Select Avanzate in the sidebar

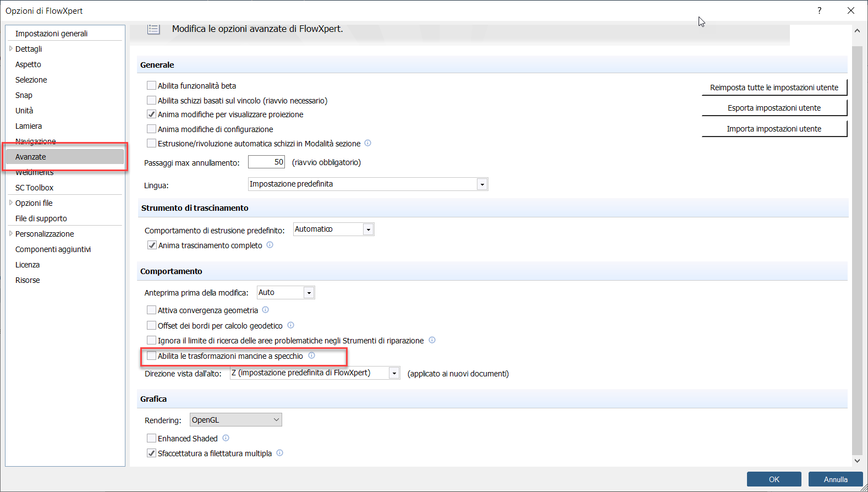pos(65,157)
